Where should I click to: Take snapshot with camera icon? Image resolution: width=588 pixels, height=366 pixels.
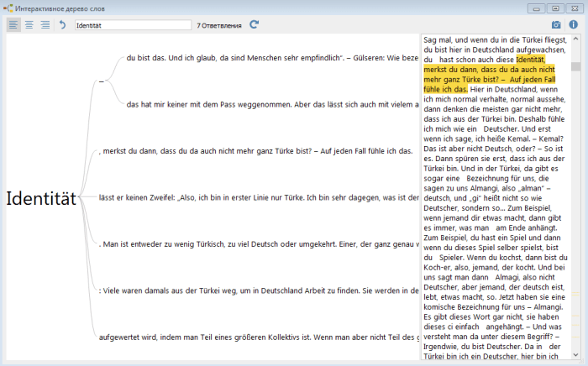pos(555,25)
